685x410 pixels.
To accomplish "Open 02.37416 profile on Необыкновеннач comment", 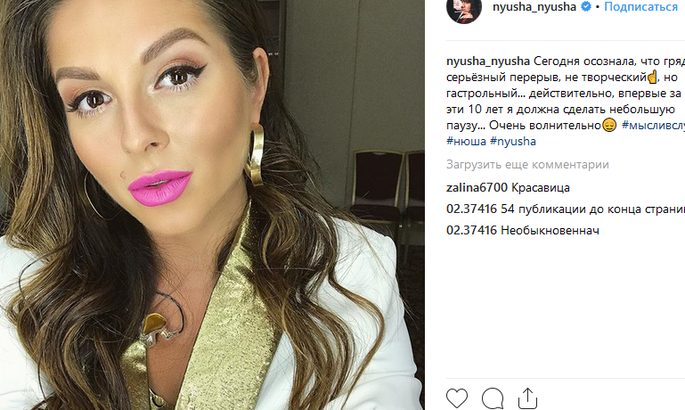I will click(x=471, y=230).
